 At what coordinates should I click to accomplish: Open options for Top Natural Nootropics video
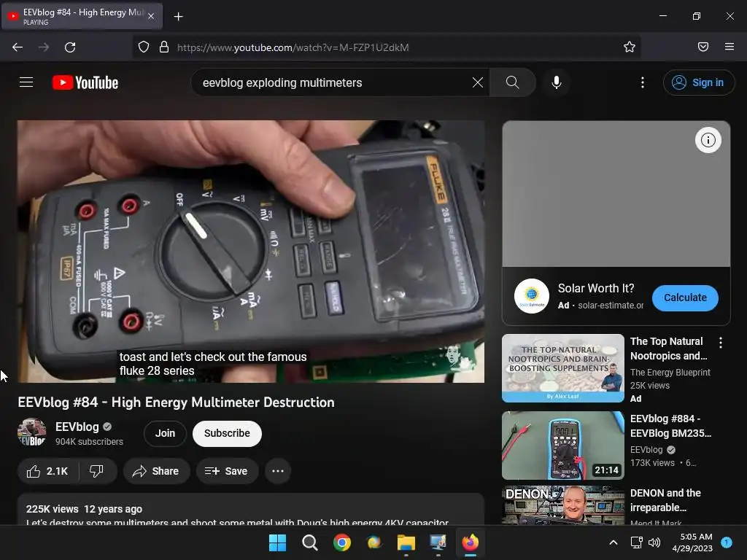click(x=720, y=343)
